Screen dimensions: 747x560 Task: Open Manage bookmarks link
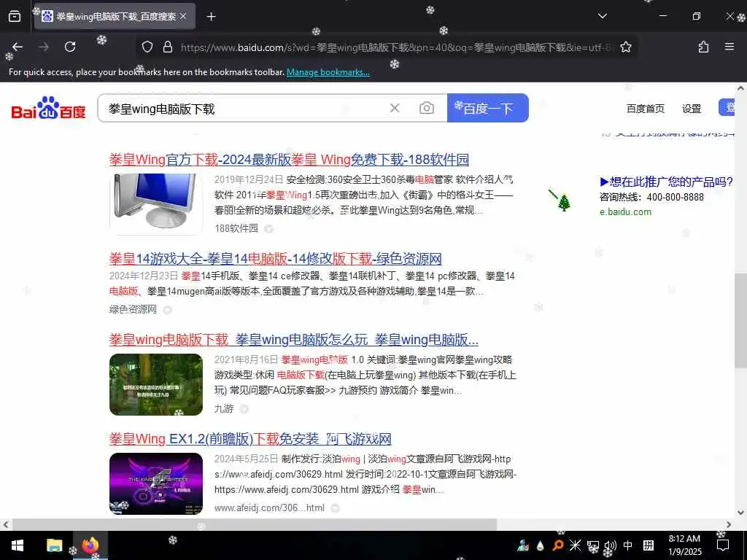(x=328, y=72)
